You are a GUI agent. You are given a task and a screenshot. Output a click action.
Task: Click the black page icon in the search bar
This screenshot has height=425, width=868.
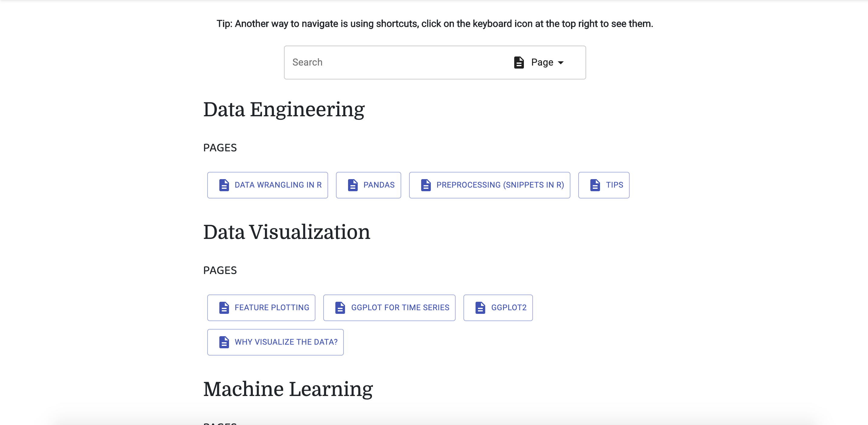coord(519,63)
